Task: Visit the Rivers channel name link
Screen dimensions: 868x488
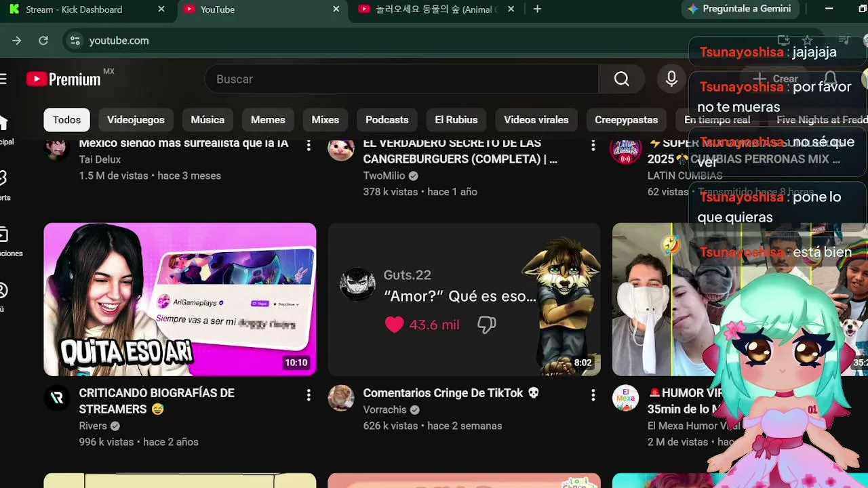Action: 93,426
